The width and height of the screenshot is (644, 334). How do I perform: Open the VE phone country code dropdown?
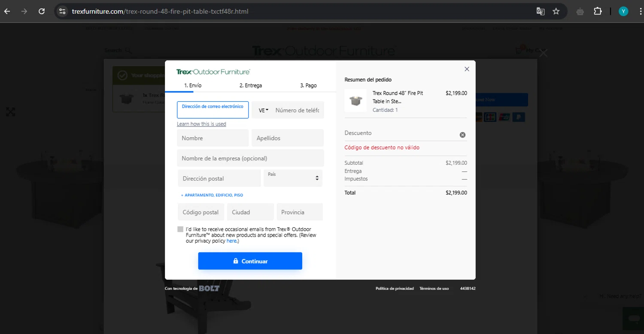[x=263, y=110]
